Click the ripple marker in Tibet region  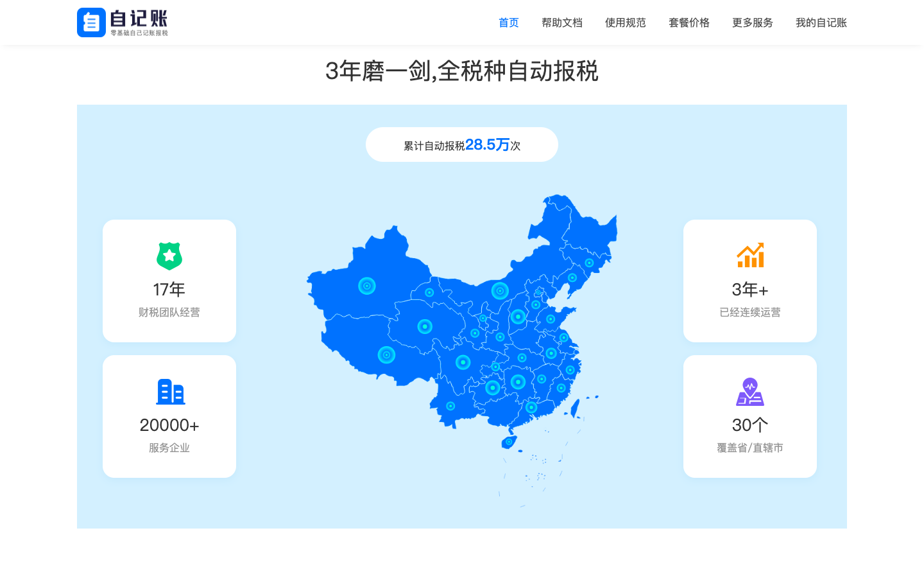pyautogui.click(x=386, y=354)
